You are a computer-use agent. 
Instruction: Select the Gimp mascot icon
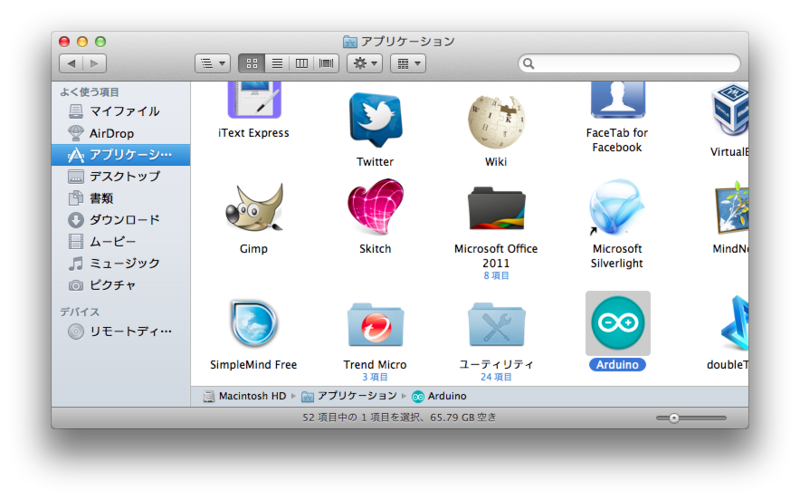tap(254, 208)
